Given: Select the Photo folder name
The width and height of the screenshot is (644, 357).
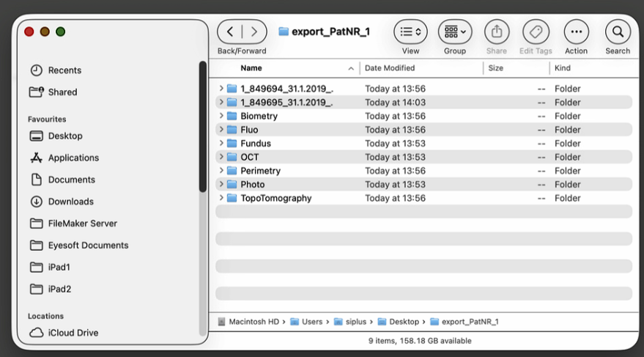Looking at the screenshot, I should (x=253, y=185).
